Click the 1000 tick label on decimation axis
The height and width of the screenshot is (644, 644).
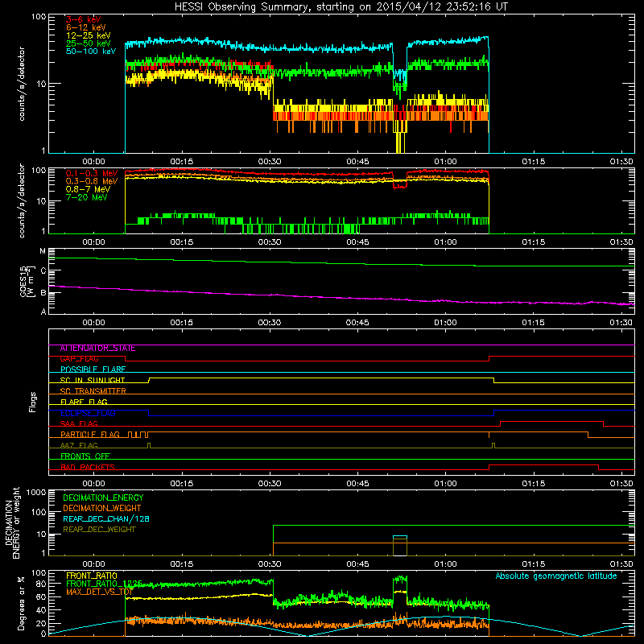(x=36, y=493)
